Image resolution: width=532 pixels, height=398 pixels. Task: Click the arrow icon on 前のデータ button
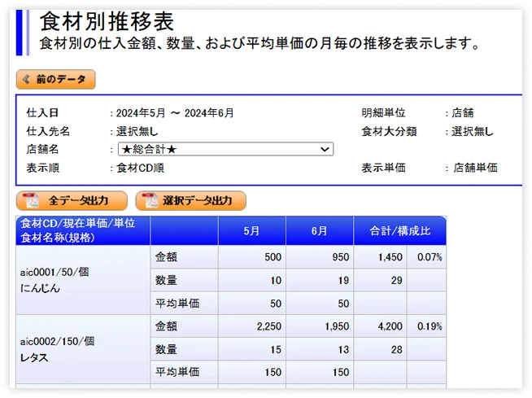pos(26,80)
